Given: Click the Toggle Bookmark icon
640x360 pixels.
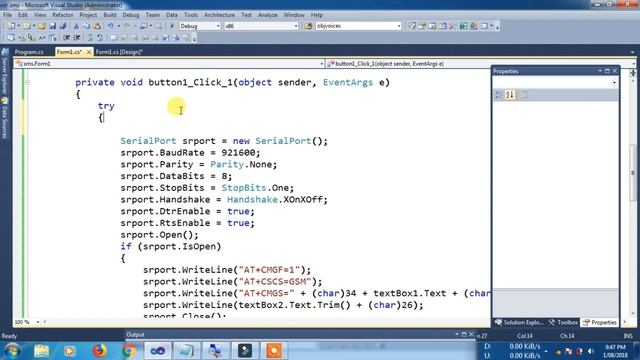Looking at the screenshot, I should [113, 38].
